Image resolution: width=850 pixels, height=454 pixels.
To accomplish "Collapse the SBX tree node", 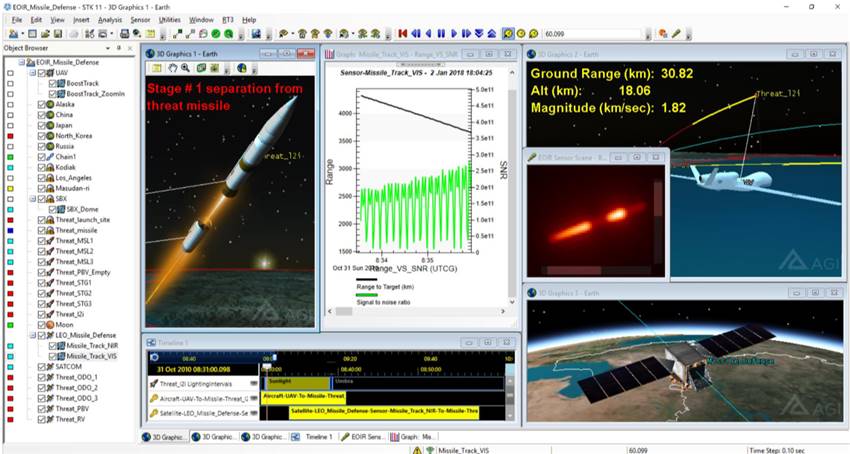I will click(x=32, y=198).
